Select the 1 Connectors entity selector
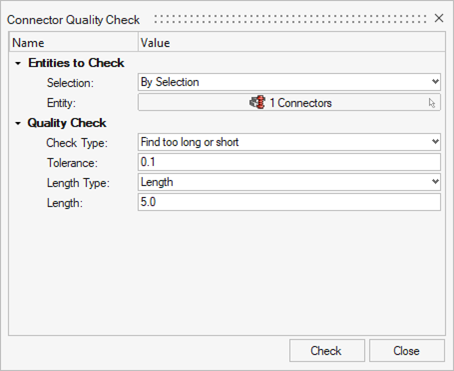454x371 pixels. 289,102
